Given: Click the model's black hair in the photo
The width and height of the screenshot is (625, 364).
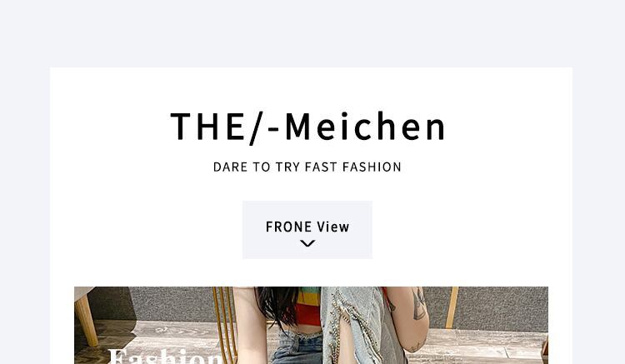Looking at the screenshot, I should [277, 306].
